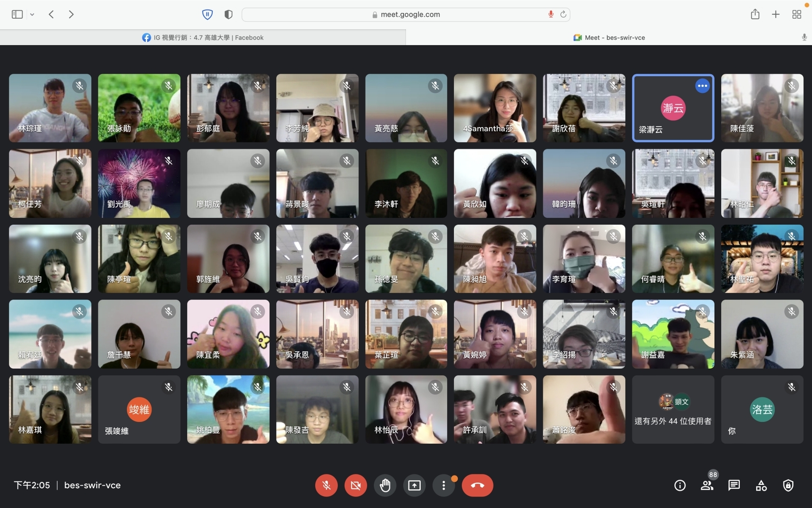Select the Meet - bes-swir-vce tab
812x508 pixels.
coord(609,37)
